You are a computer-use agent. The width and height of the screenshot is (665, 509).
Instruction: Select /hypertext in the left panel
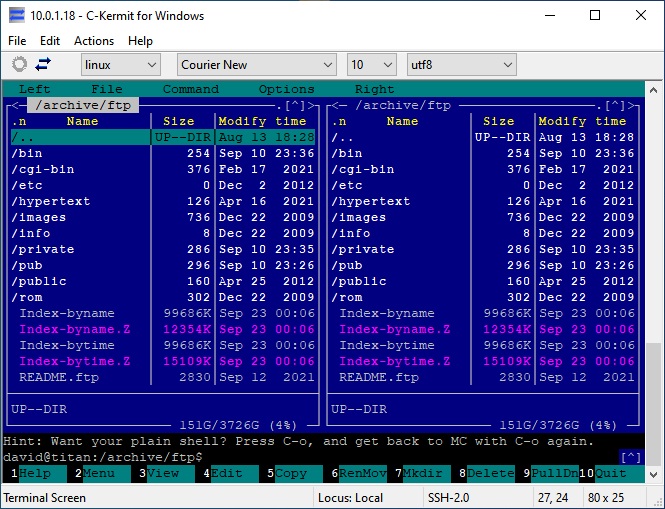pos(163,201)
